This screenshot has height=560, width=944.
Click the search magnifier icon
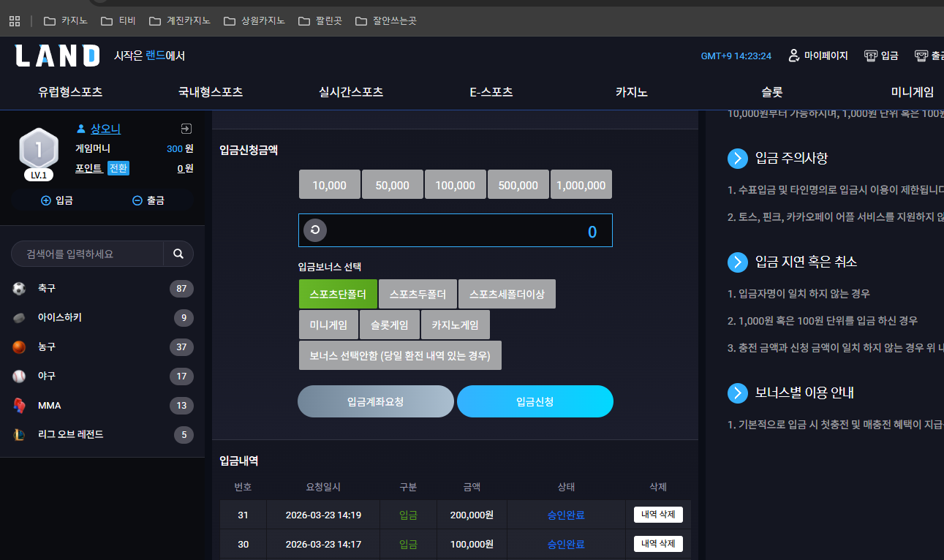(x=178, y=254)
